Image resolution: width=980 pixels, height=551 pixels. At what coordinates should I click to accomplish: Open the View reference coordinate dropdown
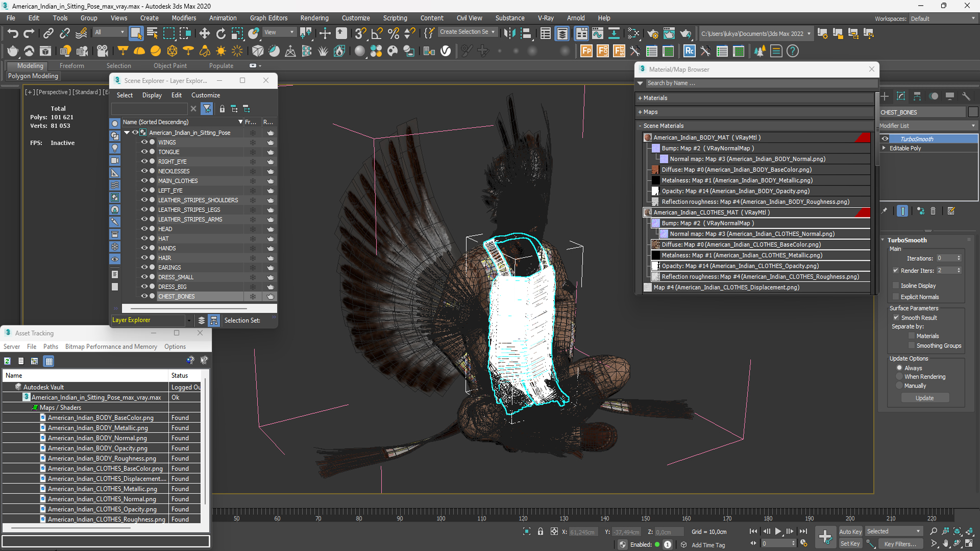pyautogui.click(x=279, y=32)
